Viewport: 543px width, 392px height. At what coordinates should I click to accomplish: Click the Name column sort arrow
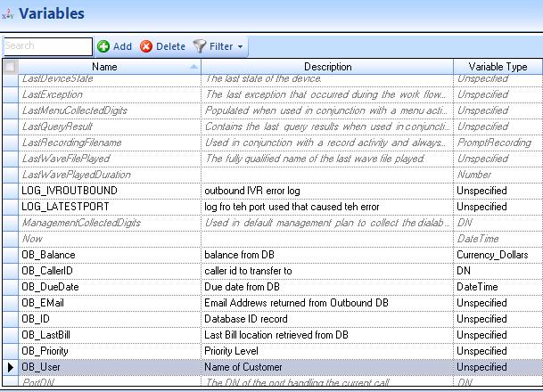(x=194, y=67)
